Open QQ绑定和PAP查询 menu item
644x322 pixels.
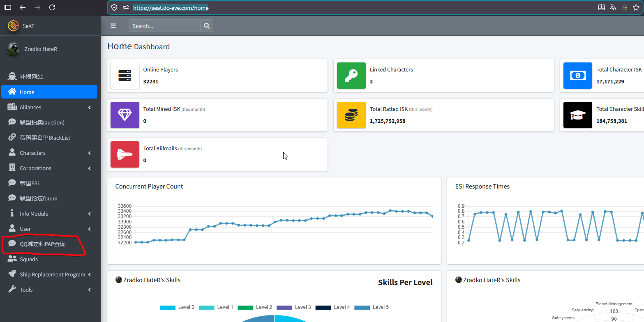pos(49,244)
